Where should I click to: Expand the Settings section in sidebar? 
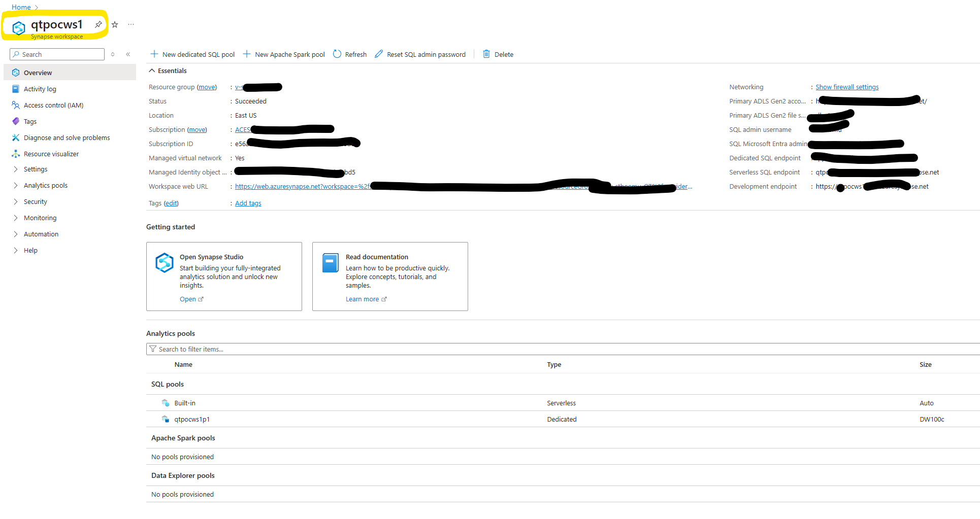click(16, 169)
